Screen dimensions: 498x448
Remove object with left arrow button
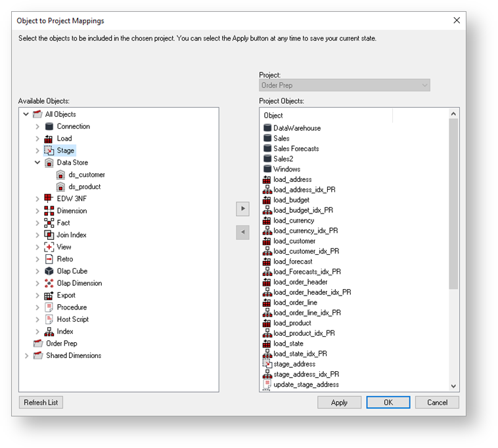242,233
